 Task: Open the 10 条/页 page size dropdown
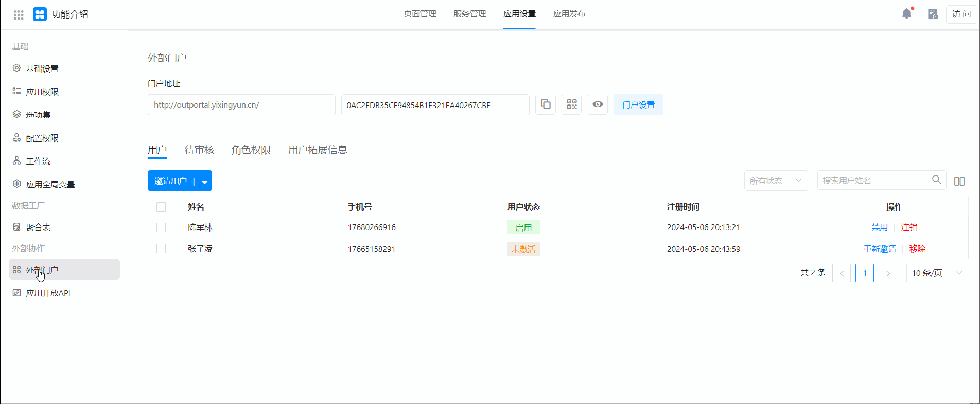937,273
